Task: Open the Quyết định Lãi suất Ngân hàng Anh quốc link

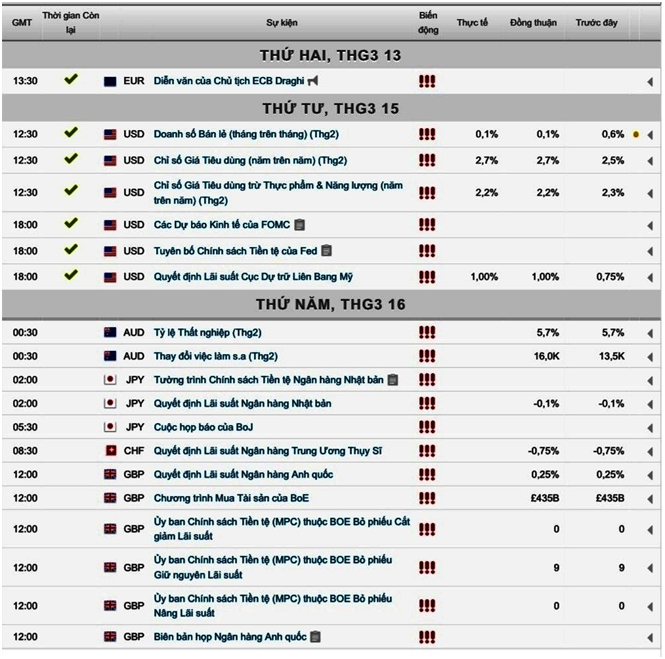Action: 243,474
